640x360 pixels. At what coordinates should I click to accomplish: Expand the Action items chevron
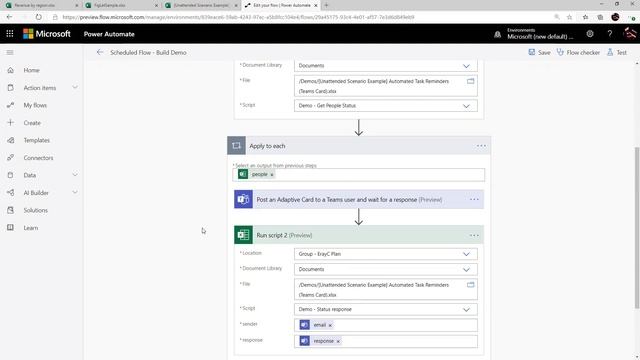(75, 87)
